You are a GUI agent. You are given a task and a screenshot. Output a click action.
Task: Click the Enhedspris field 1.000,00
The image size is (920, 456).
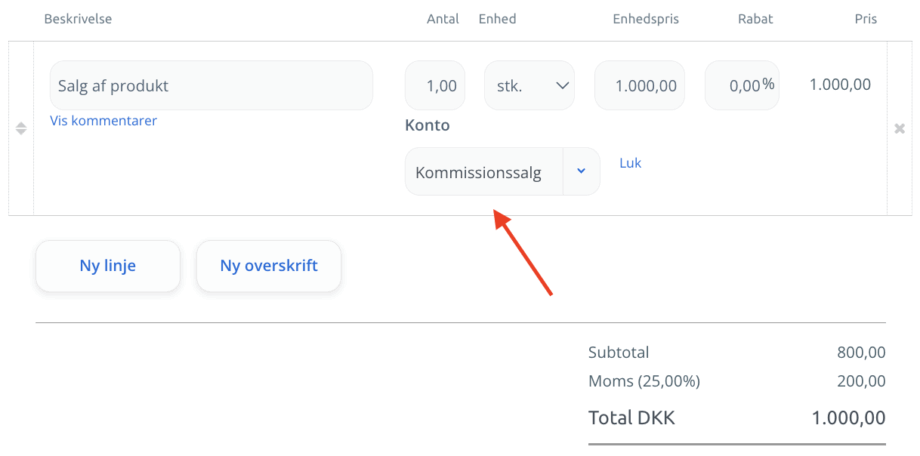pyautogui.click(x=640, y=86)
